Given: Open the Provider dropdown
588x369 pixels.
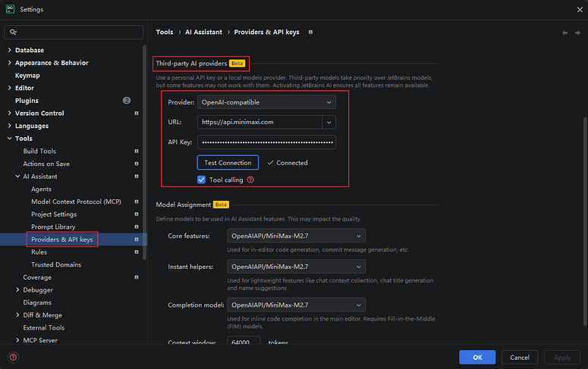Looking at the screenshot, I should pos(266,102).
